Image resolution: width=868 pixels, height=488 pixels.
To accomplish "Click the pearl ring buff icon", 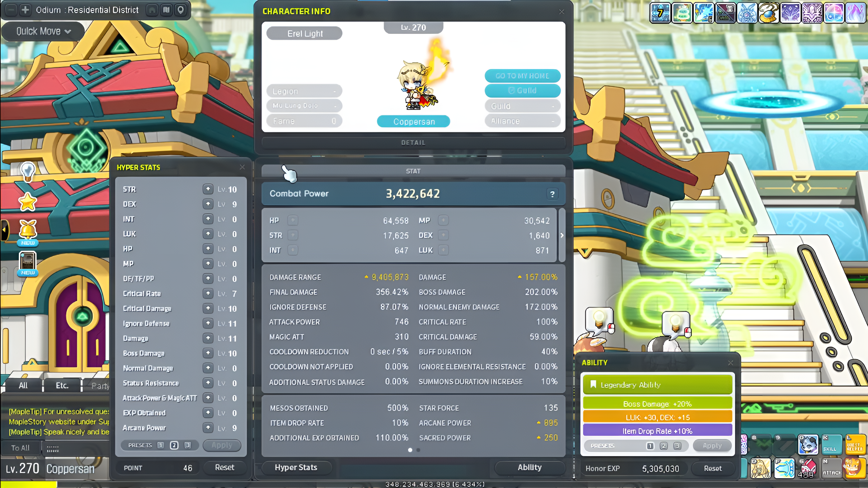I will [x=768, y=13].
